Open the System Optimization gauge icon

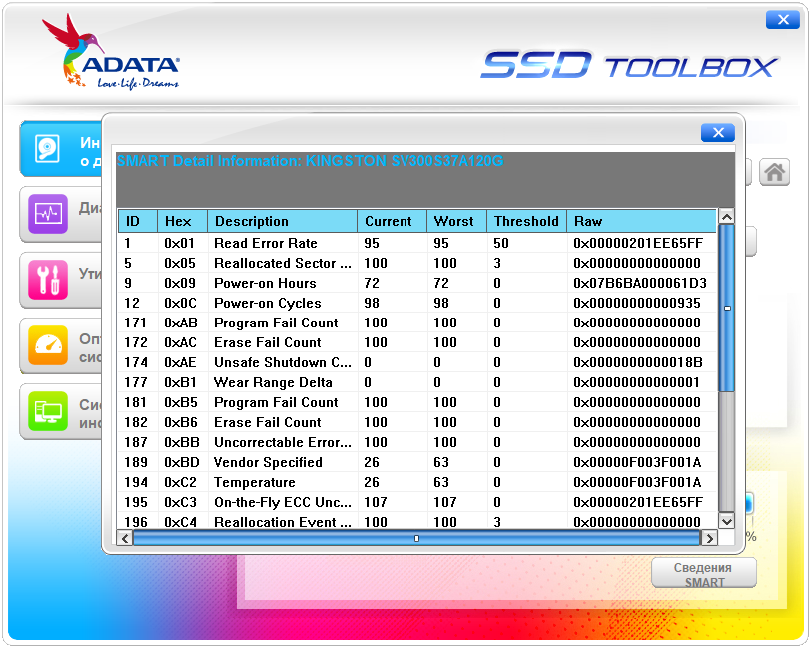click(x=48, y=345)
